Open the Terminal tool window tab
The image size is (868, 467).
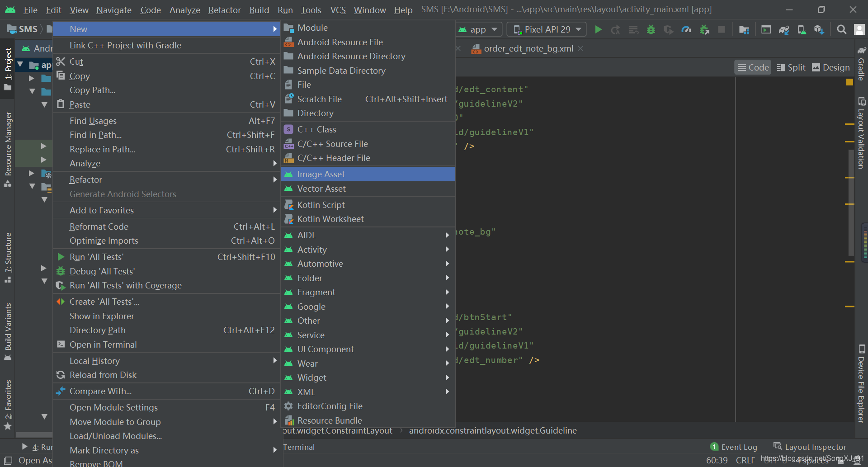[299, 447]
